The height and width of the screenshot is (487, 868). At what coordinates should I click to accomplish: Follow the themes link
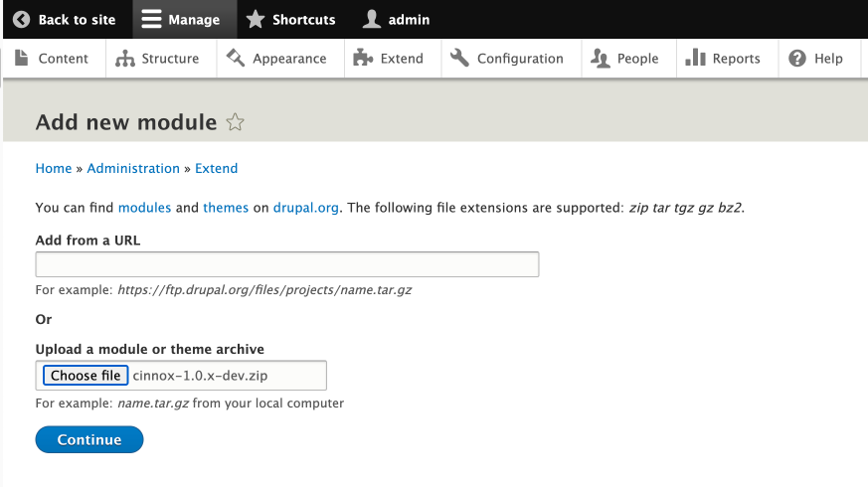226,208
